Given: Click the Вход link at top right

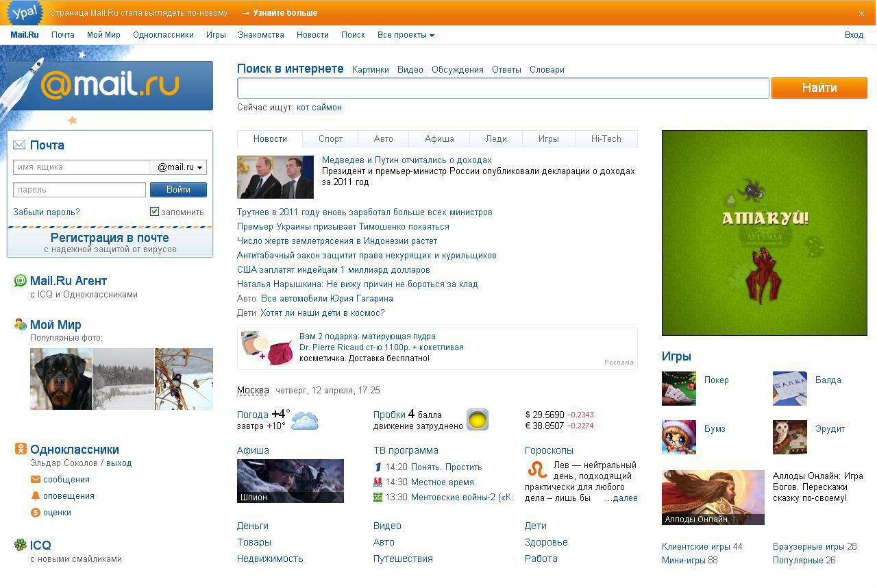Looking at the screenshot, I should point(854,35).
